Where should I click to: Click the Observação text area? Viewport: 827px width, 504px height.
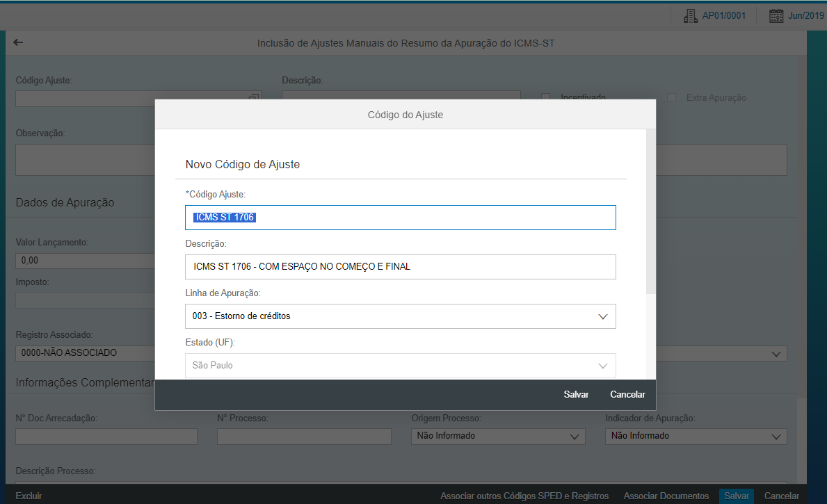click(x=86, y=160)
